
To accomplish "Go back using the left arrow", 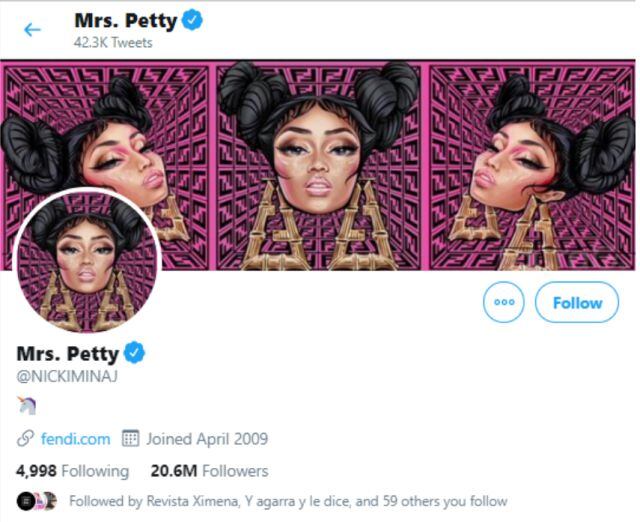I will [32, 29].
